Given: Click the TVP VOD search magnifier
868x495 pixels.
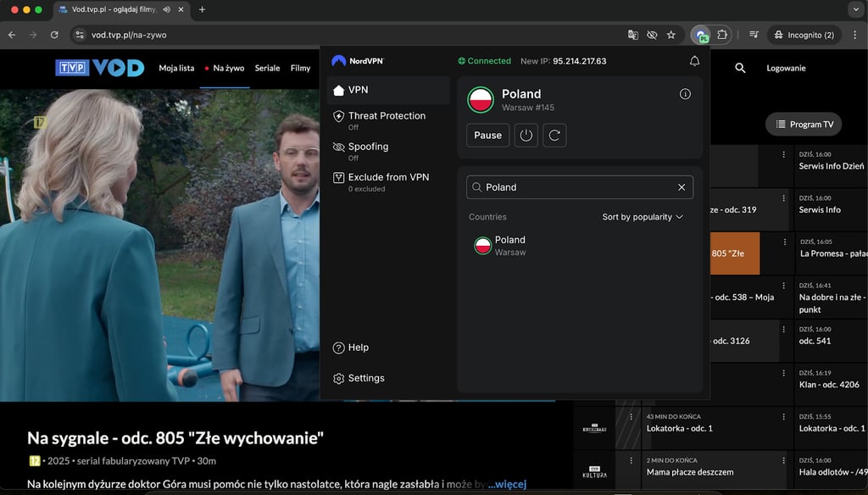Looking at the screenshot, I should pos(740,68).
